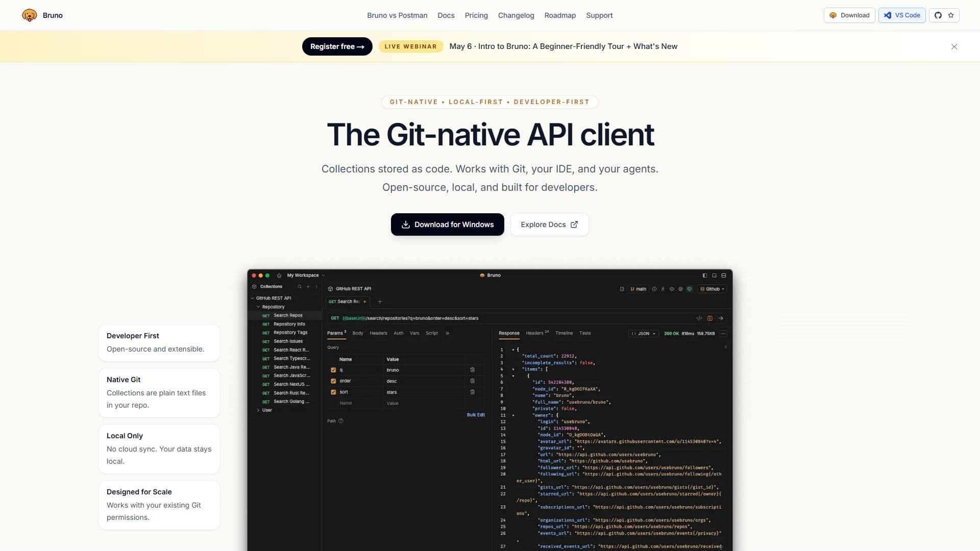Open Bruno vs Postman page

[397, 15]
